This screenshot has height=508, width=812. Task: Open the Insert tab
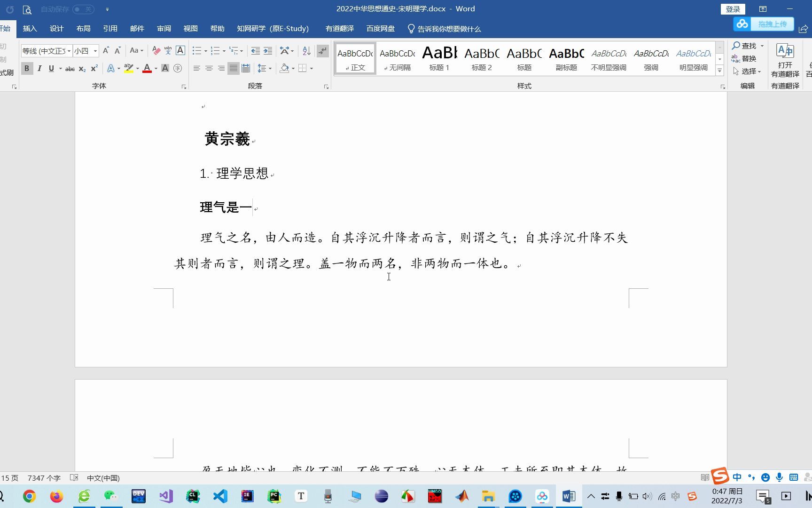(x=30, y=29)
